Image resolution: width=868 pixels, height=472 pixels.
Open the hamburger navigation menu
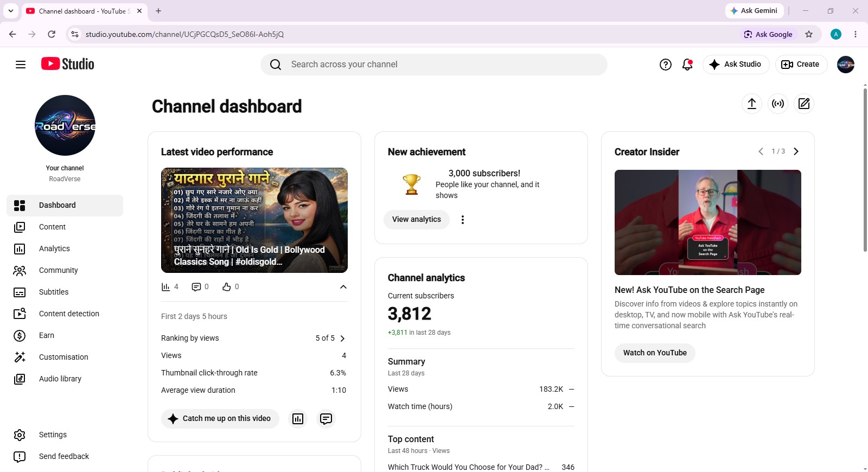(x=21, y=65)
